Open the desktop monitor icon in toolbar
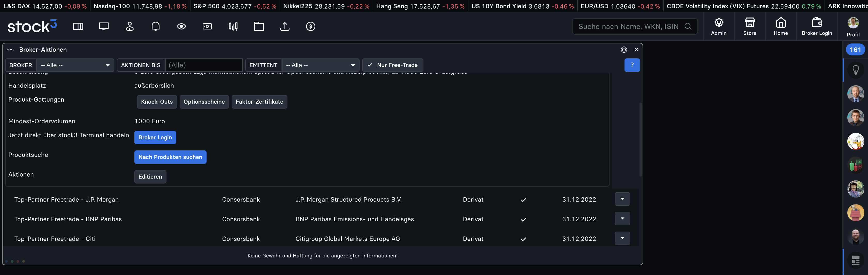868x275 pixels. click(x=104, y=26)
